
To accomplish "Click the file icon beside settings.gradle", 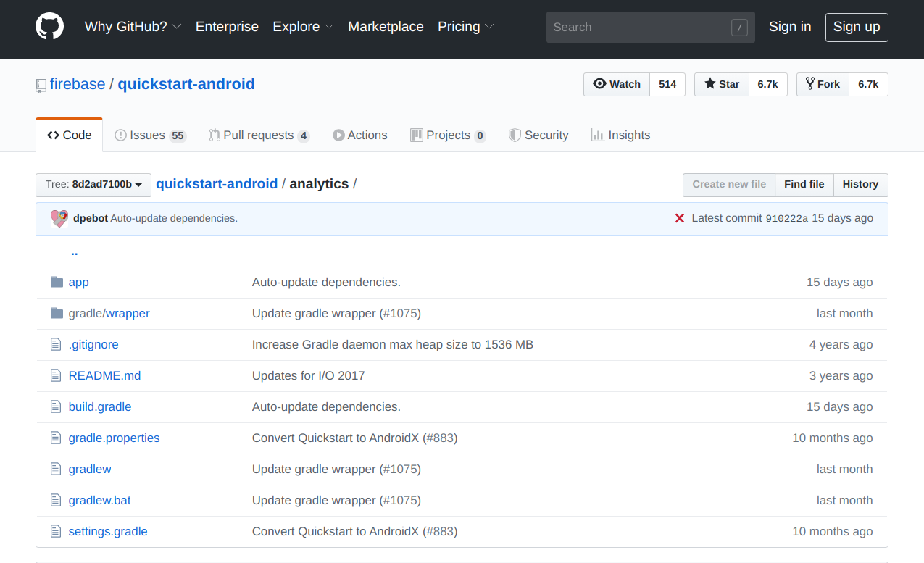I will [x=56, y=531].
